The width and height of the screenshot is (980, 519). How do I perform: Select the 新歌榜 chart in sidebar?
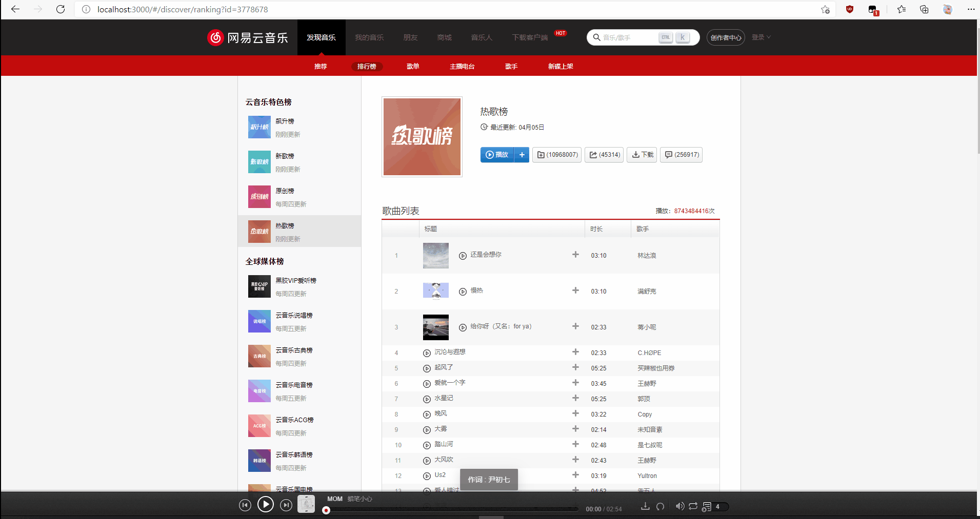point(299,162)
